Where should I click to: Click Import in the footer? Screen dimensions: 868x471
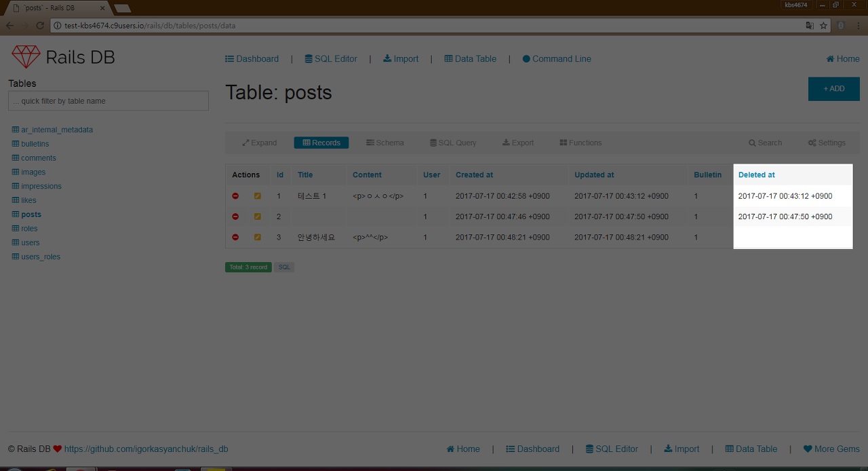click(x=682, y=449)
